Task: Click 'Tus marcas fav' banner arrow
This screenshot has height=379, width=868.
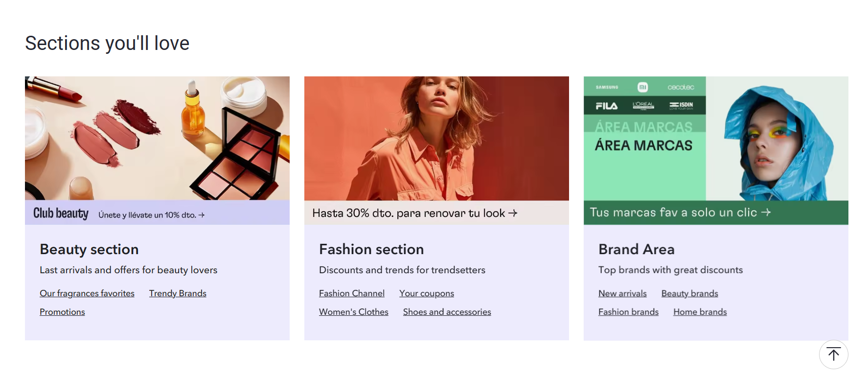Action: [766, 212]
